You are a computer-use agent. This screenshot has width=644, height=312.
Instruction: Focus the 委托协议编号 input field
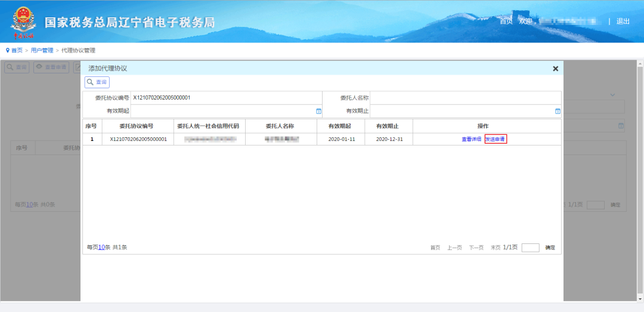[227, 98]
